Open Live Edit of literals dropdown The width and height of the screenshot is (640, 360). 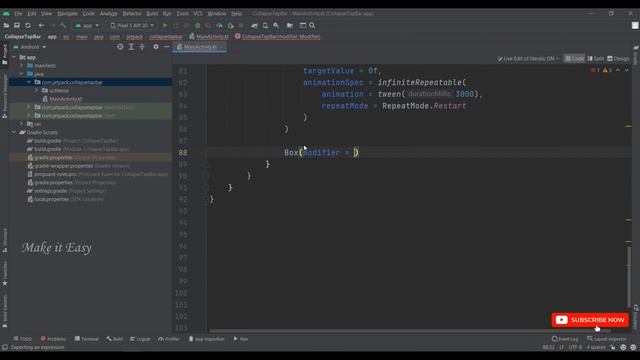click(528, 59)
